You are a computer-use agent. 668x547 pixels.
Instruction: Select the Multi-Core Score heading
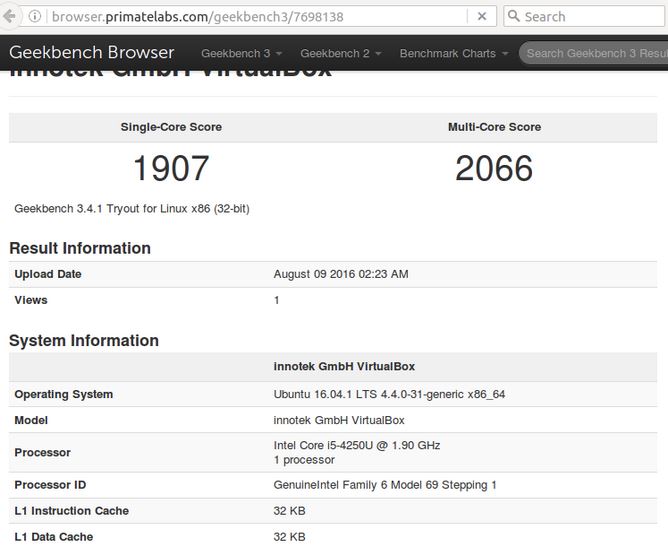coord(494,127)
